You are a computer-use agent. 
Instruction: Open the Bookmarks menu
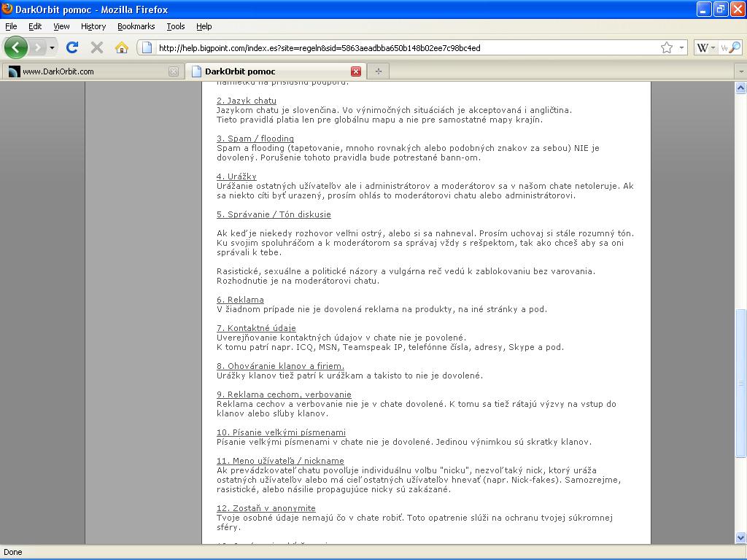pos(136,26)
